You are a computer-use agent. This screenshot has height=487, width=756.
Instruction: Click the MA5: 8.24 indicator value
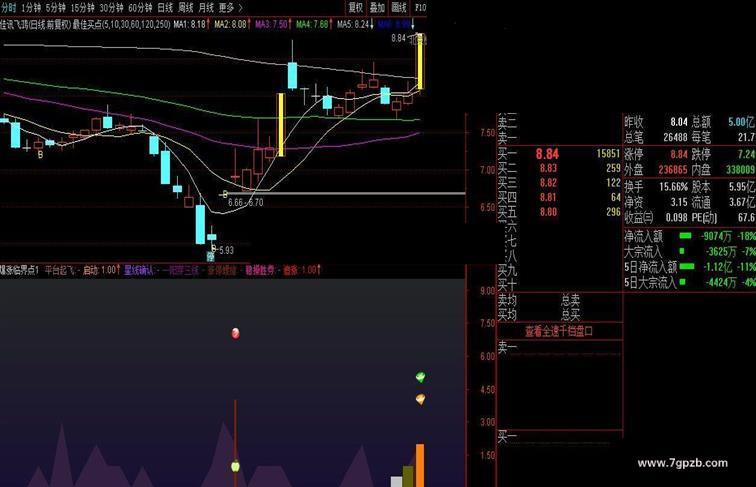click(353, 24)
